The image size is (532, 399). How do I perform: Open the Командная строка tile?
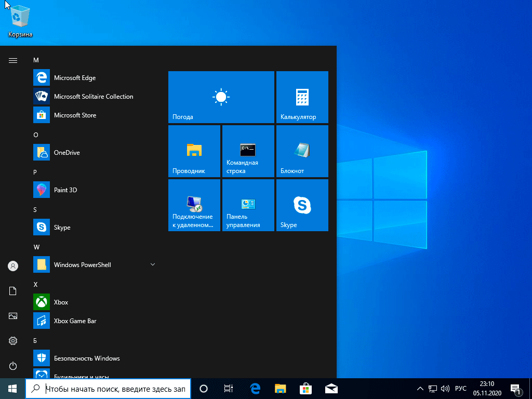tap(248, 151)
